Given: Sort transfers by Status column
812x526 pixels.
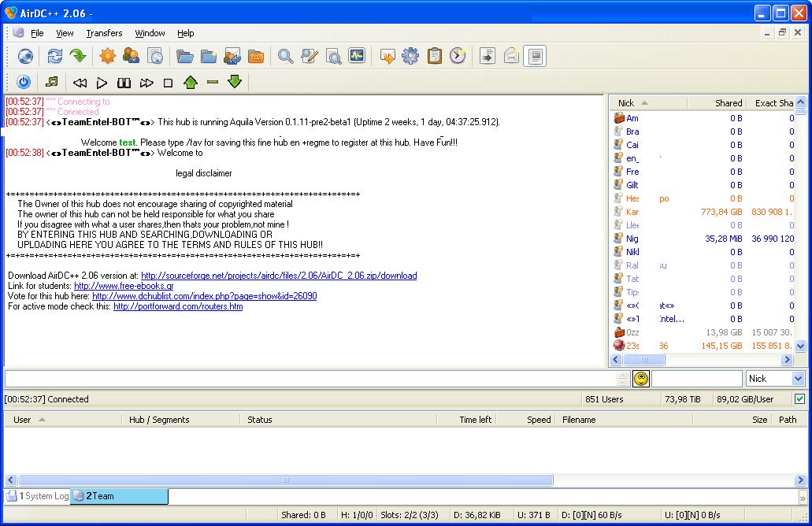Looking at the screenshot, I should tap(339, 420).
